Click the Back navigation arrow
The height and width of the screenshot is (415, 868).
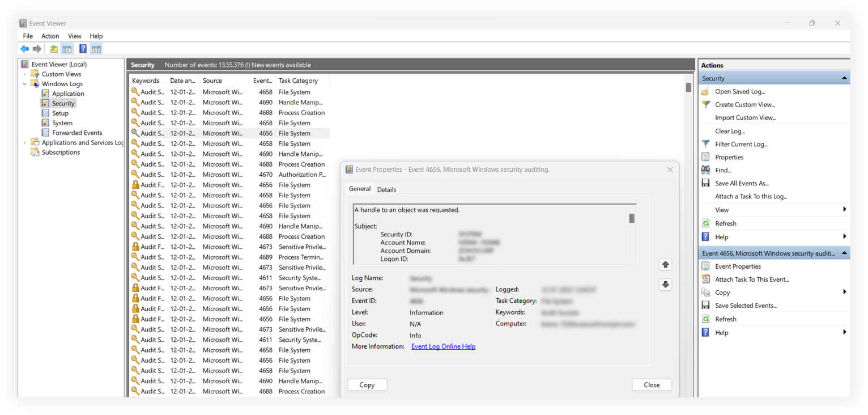[x=24, y=49]
